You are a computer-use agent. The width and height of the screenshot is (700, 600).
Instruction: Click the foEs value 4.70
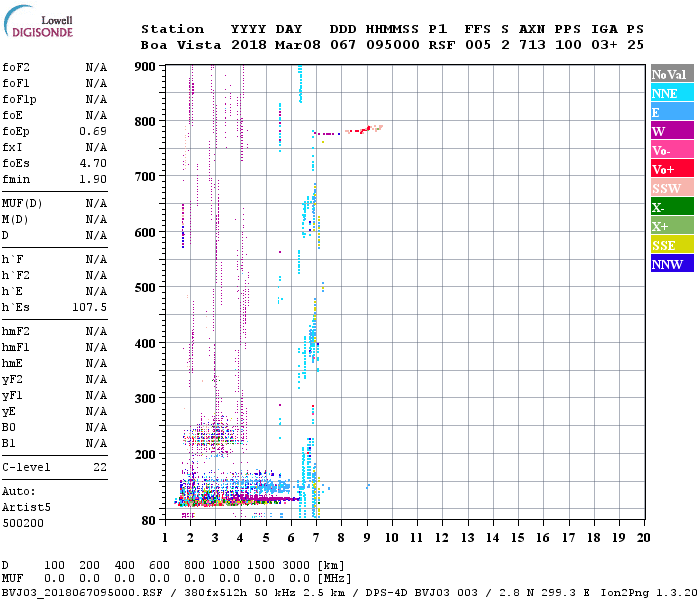click(x=93, y=163)
